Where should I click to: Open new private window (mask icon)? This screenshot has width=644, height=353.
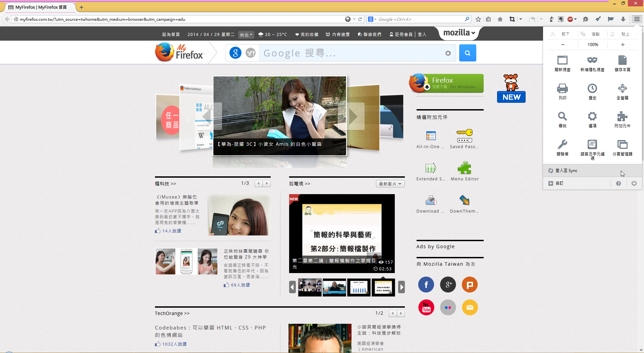click(592, 63)
